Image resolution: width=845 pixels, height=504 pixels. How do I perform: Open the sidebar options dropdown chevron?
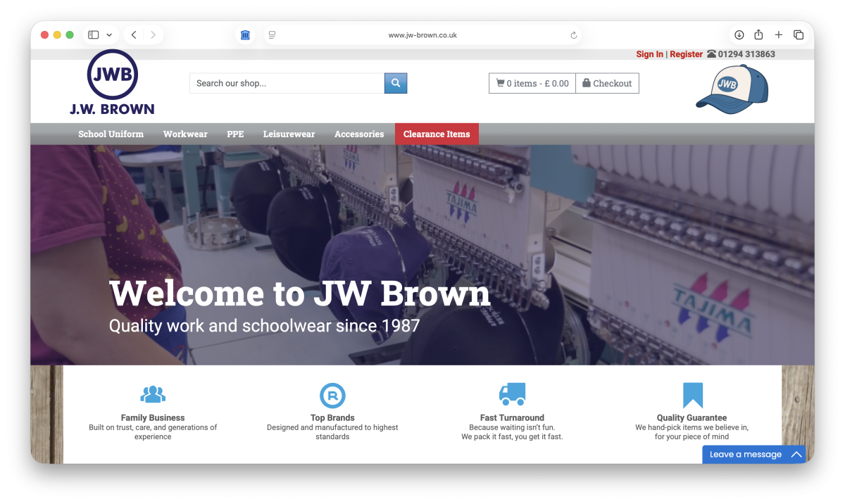tap(109, 34)
